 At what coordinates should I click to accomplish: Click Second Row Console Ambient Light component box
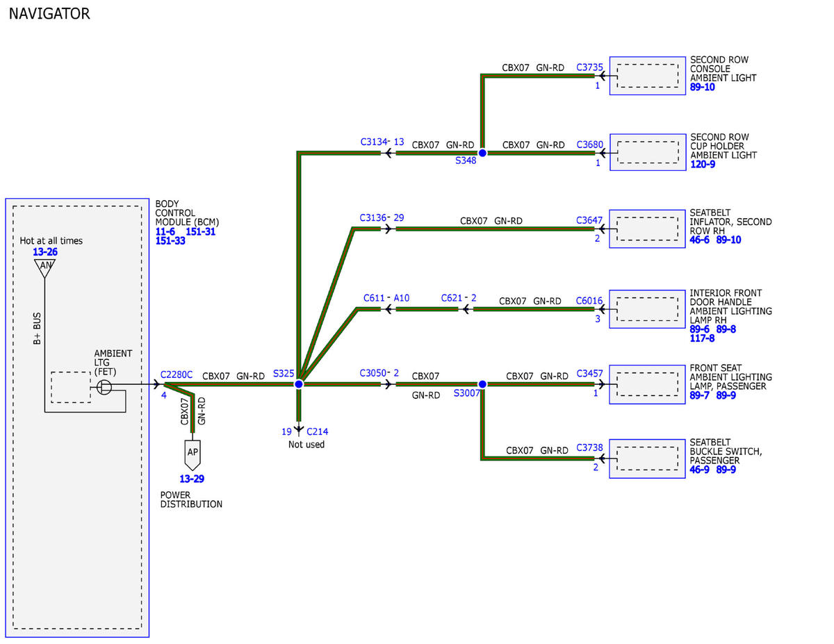pyautogui.click(x=648, y=76)
